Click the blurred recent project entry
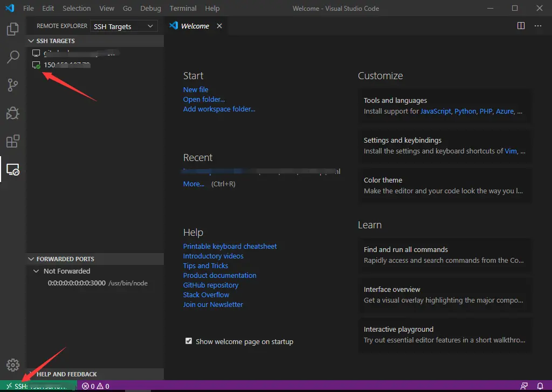This screenshot has height=392, width=552. tap(261, 171)
